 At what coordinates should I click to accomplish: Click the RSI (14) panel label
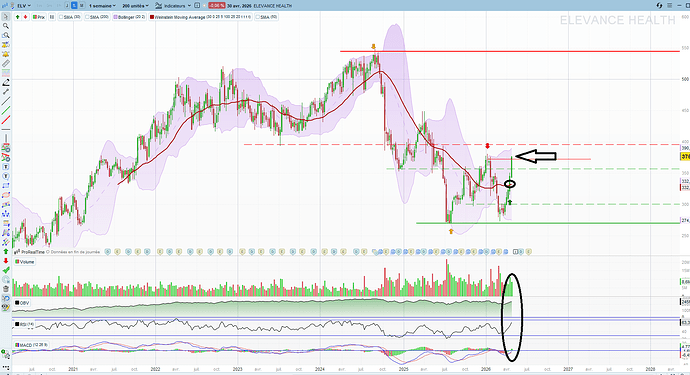[x=25, y=324]
